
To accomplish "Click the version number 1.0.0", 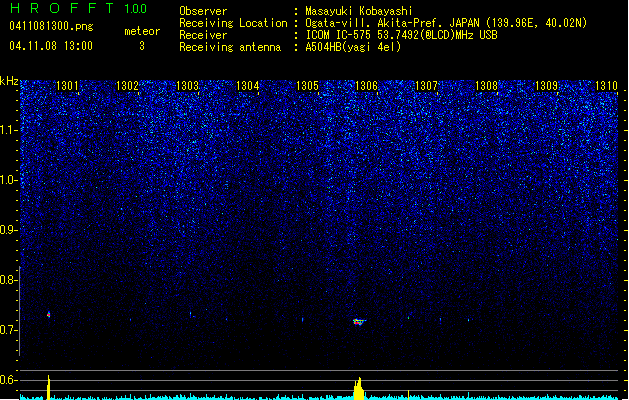I will click(135, 8).
